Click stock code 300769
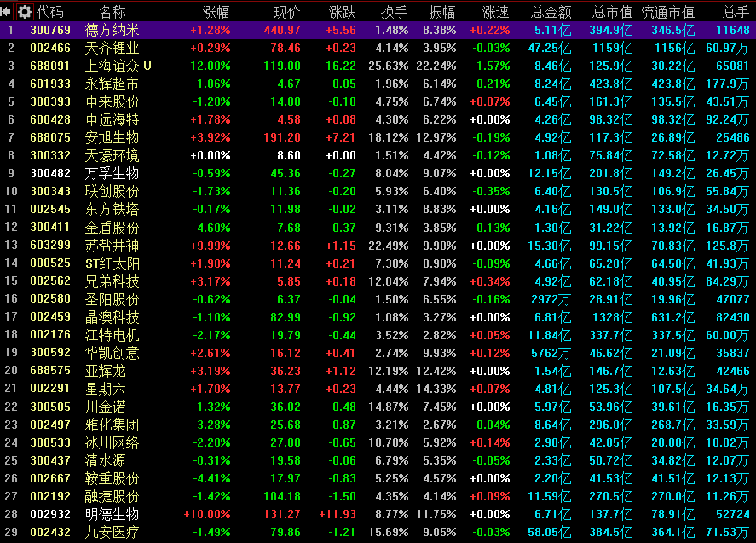The image size is (756, 543). 50,30
